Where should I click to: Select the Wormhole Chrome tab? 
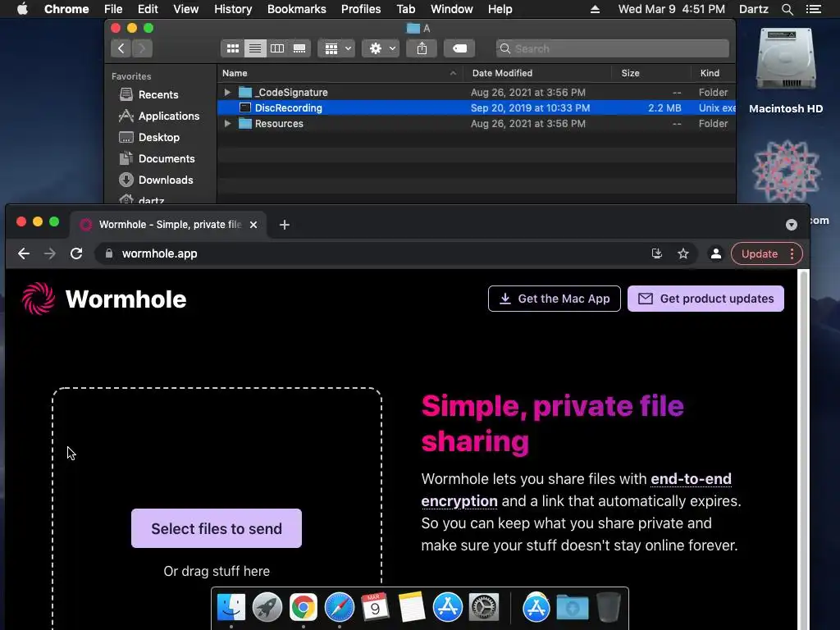point(169,225)
